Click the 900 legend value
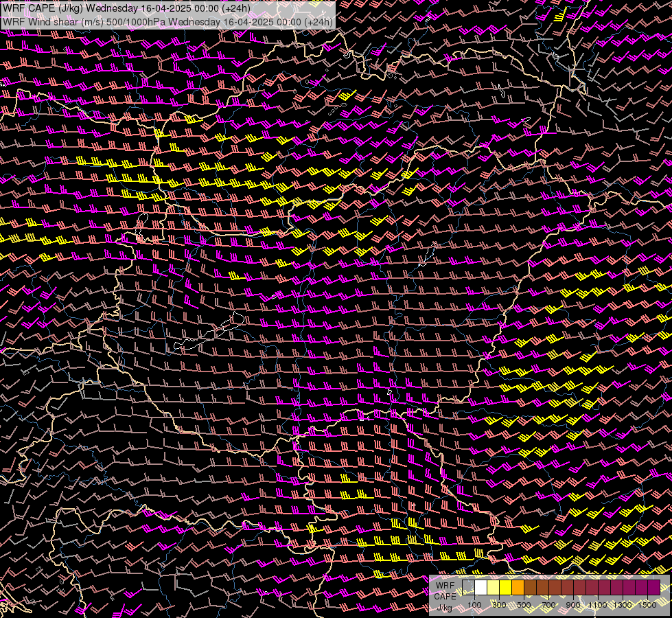 573,605
